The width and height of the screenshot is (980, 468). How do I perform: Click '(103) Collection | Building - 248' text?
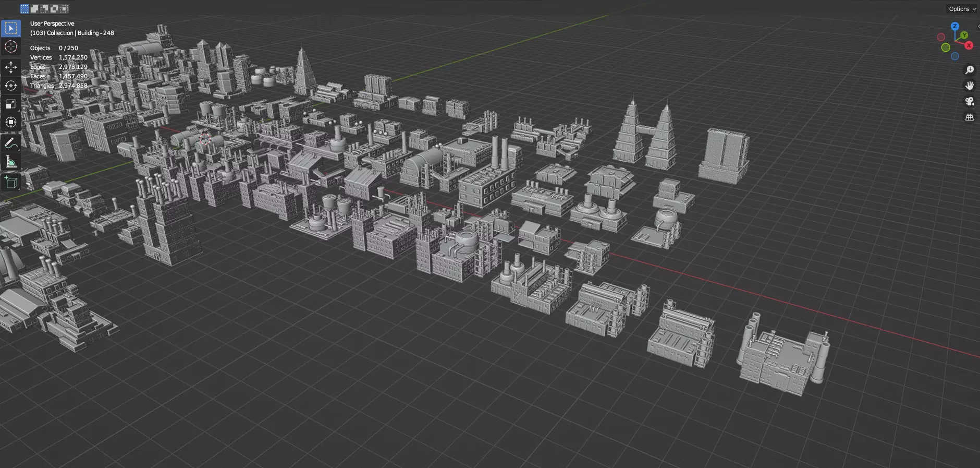[72, 33]
